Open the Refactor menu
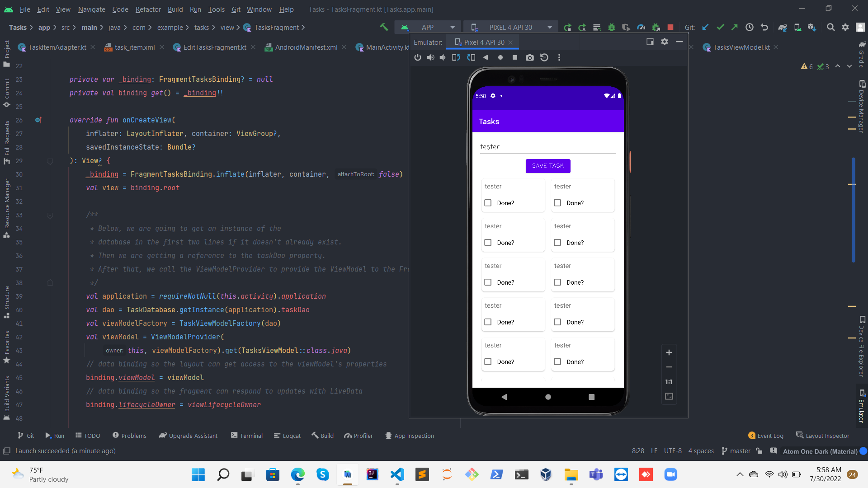 click(148, 9)
